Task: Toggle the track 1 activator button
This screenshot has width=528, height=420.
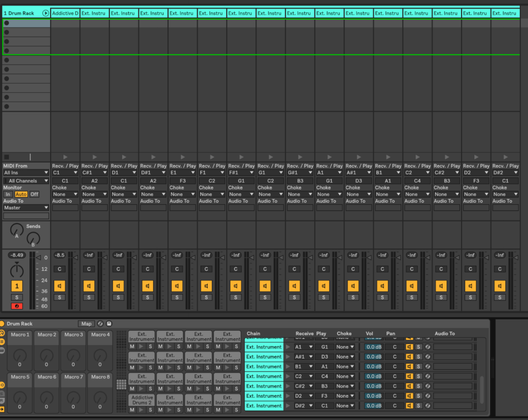Action: 18,286
